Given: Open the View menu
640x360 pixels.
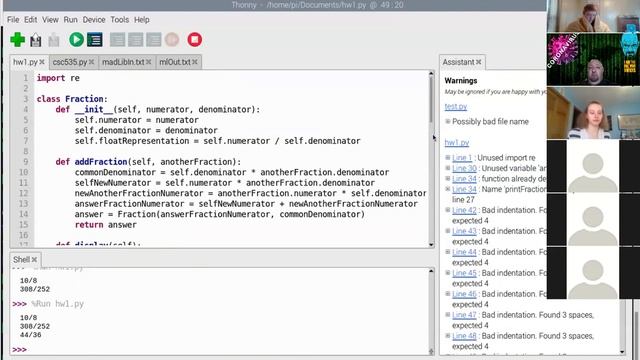Looking at the screenshot, I should [50, 20].
